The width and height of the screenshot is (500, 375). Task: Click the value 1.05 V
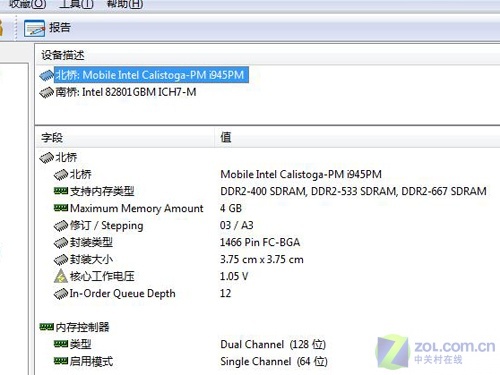tap(234, 276)
